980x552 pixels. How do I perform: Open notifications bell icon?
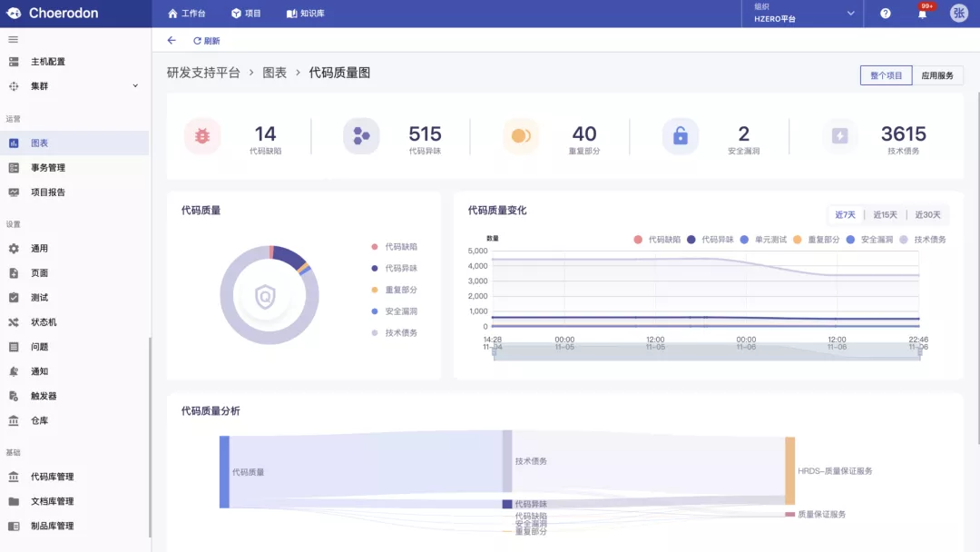click(922, 14)
